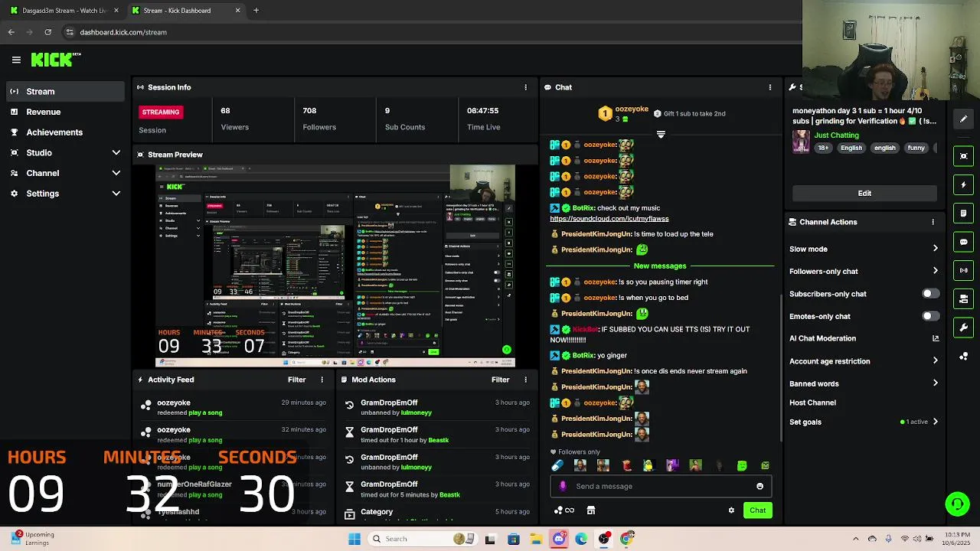Select the french fries emote
Viewport: 980px width, 551px height.
(626, 465)
